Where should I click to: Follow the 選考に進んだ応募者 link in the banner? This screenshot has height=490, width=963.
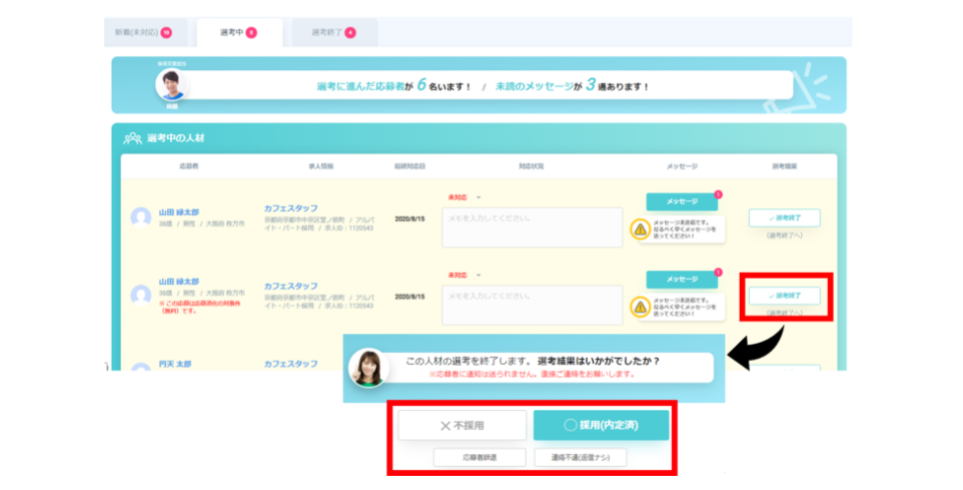(x=361, y=87)
